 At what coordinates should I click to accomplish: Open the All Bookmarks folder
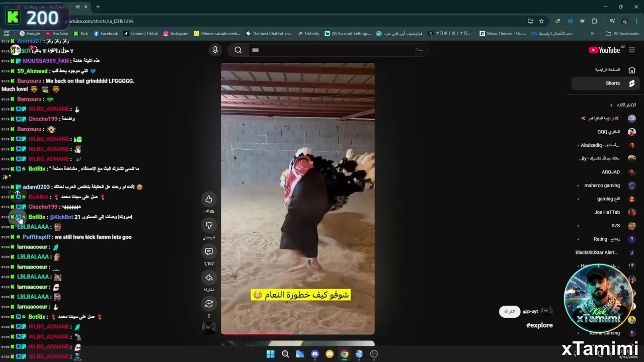[x=622, y=34]
